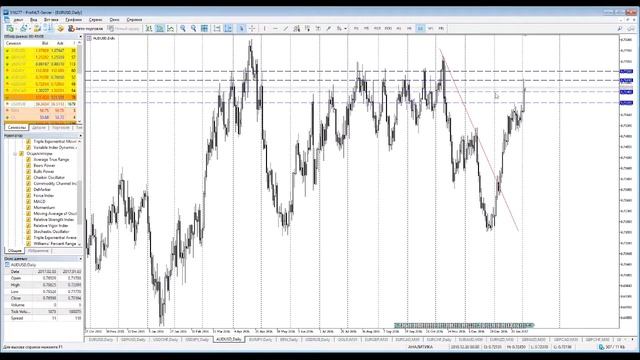Select Average True Range indicator
Viewport: 640px width, 360px height.
[51, 160]
